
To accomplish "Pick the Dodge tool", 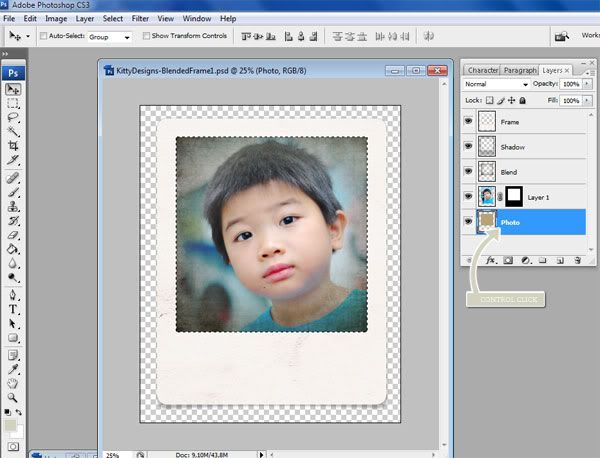I will (x=13, y=278).
